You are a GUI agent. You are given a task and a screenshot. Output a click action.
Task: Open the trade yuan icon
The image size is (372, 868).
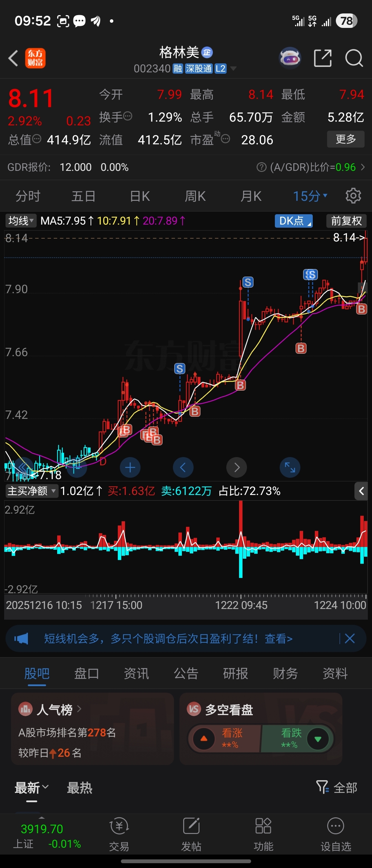click(x=119, y=826)
